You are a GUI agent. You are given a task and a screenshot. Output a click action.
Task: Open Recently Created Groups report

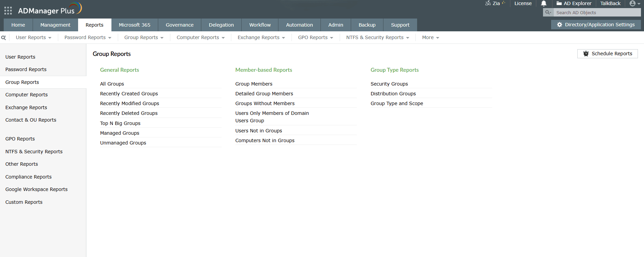129,94
